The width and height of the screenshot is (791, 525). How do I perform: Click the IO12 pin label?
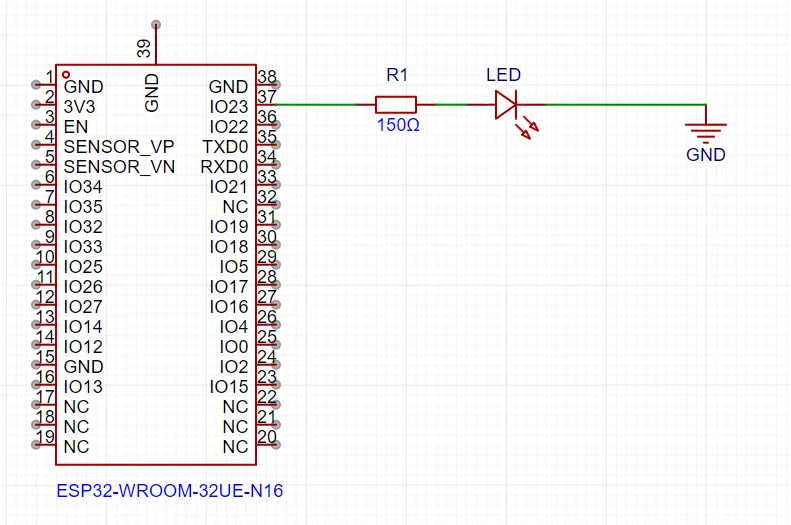click(83, 347)
